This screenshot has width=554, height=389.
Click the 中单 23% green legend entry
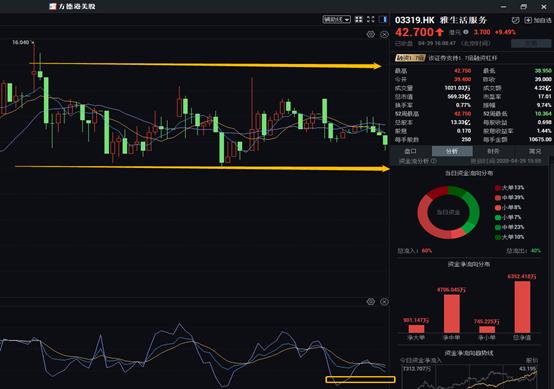[x=510, y=227]
